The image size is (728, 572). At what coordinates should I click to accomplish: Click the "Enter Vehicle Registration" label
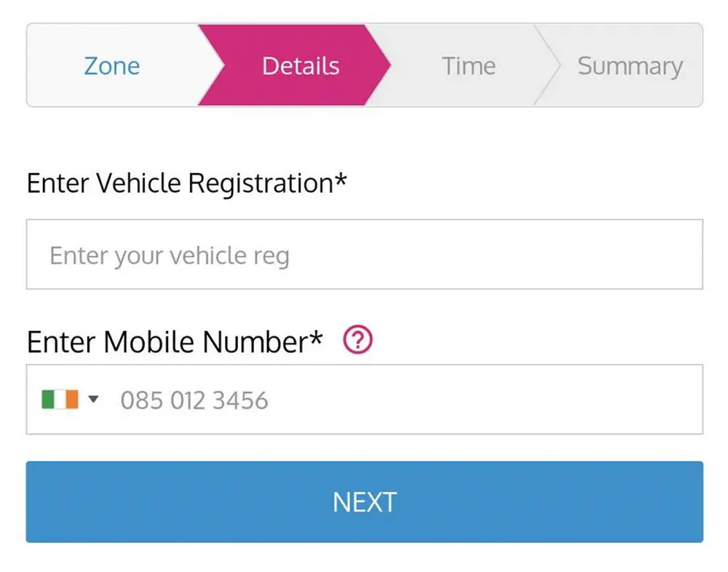[x=179, y=183]
